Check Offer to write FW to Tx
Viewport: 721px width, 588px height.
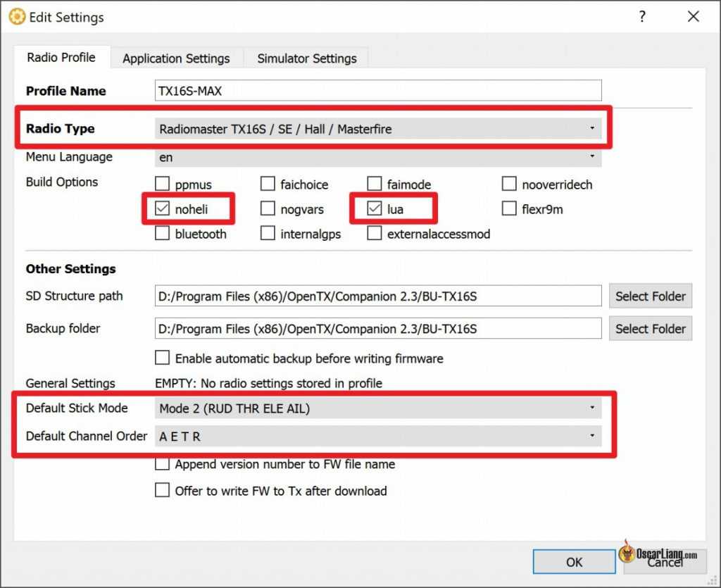(x=163, y=490)
